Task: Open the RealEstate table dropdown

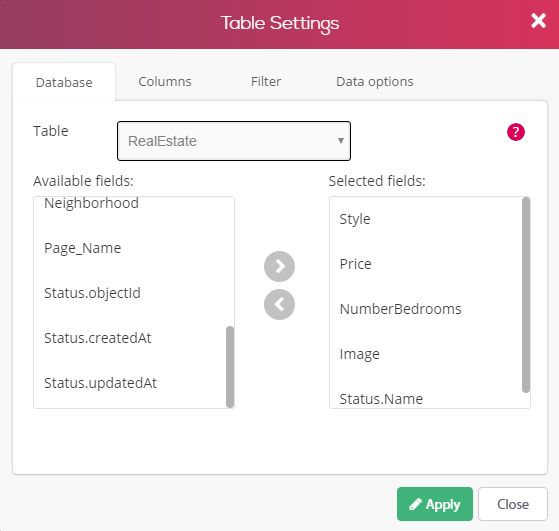Action: (234, 141)
